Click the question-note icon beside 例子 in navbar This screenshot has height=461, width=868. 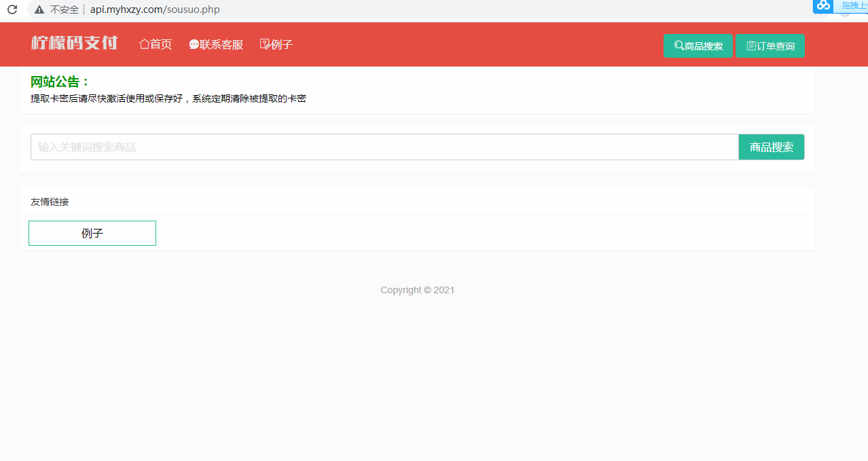[265, 45]
